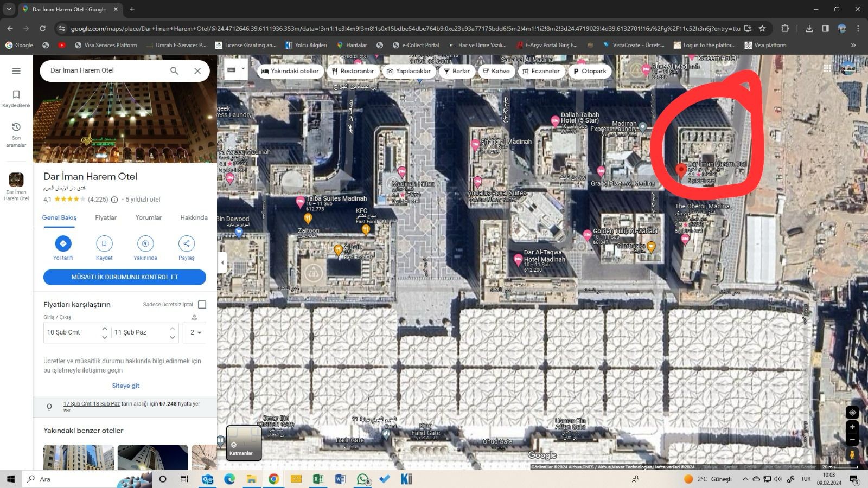Collapse the side panel arrow

(222, 262)
